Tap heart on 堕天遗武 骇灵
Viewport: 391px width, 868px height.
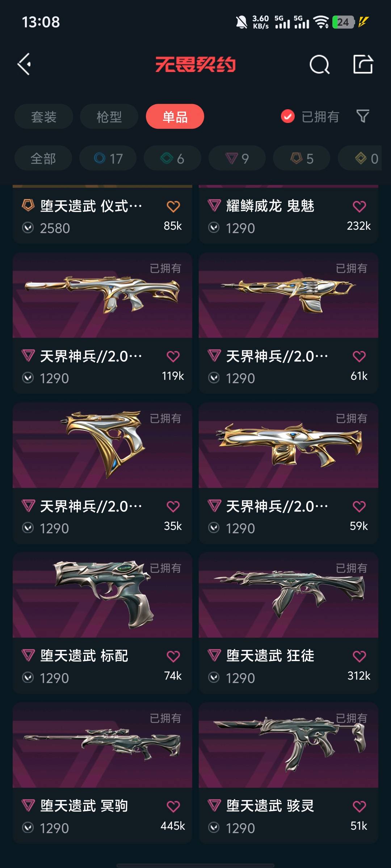[x=359, y=806]
